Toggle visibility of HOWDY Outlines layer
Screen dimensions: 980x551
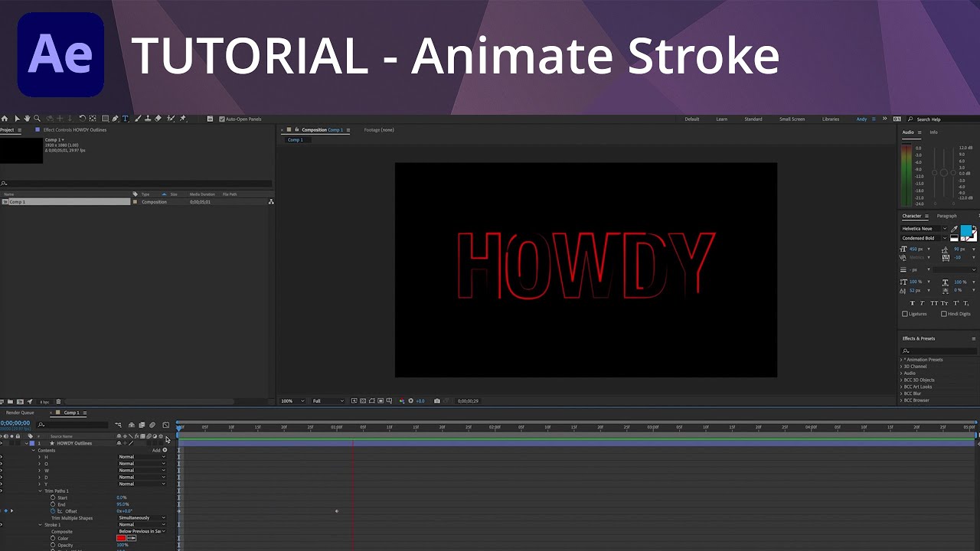click(2, 443)
